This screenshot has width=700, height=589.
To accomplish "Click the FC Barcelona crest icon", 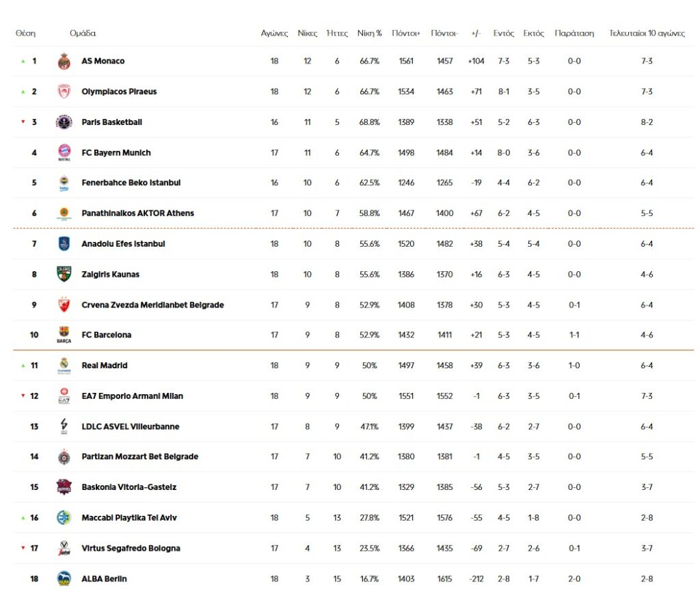I will click(64, 335).
